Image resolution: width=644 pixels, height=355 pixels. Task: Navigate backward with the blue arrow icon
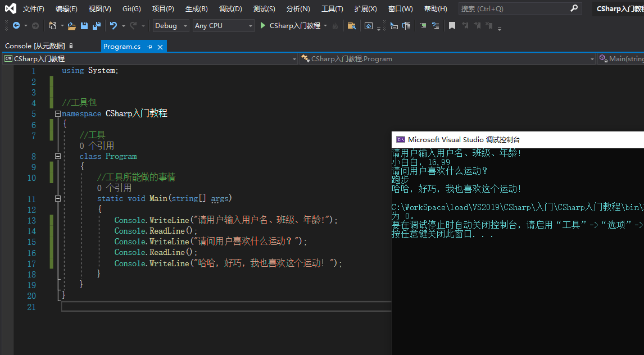pyautogui.click(x=16, y=25)
